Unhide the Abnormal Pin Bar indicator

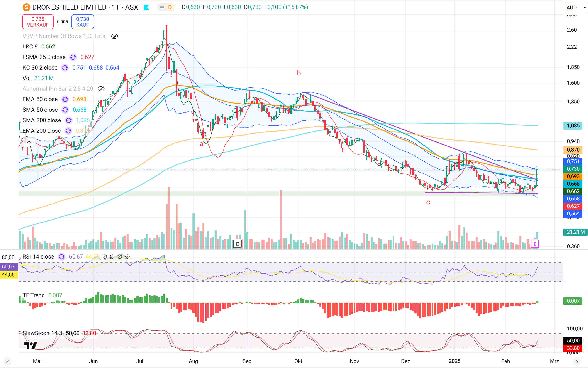pos(101,89)
